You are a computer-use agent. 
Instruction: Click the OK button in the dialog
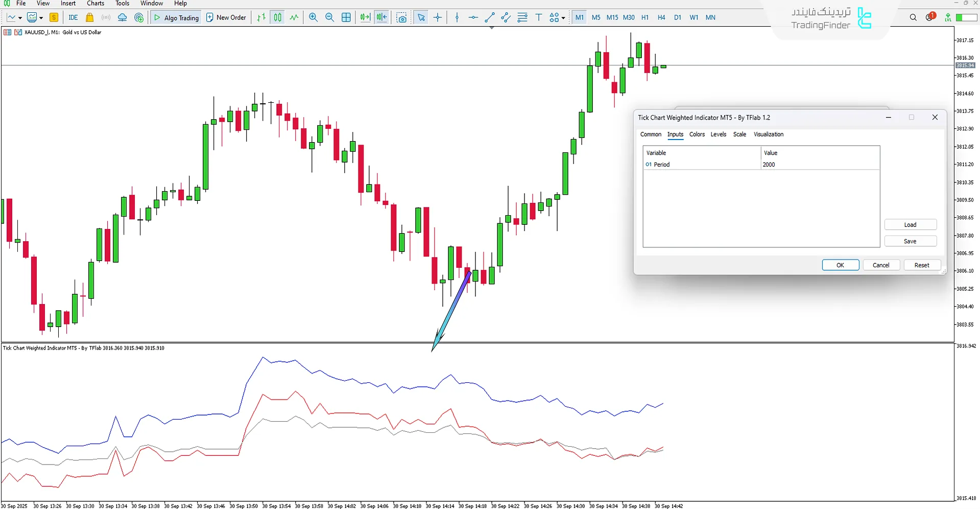[x=840, y=265]
